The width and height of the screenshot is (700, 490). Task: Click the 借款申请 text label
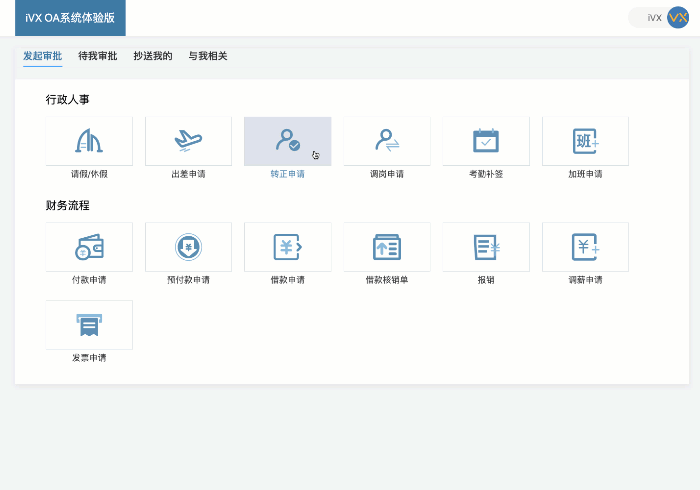pyautogui.click(x=288, y=280)
